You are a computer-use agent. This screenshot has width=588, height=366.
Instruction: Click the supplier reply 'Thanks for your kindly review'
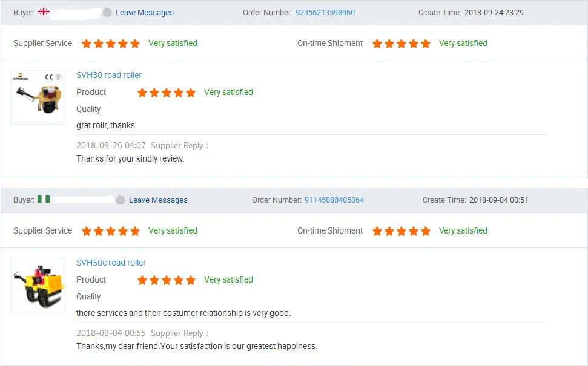click(130, 158)
